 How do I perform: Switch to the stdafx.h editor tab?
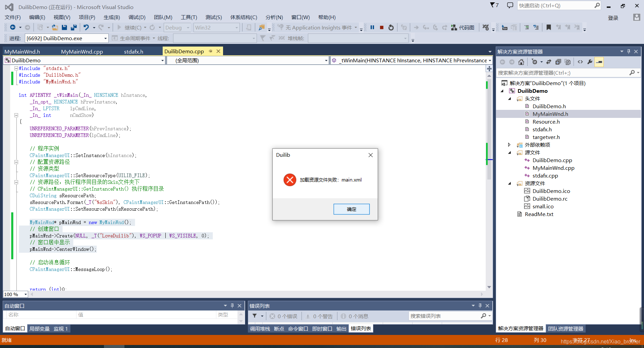(133, 52)
